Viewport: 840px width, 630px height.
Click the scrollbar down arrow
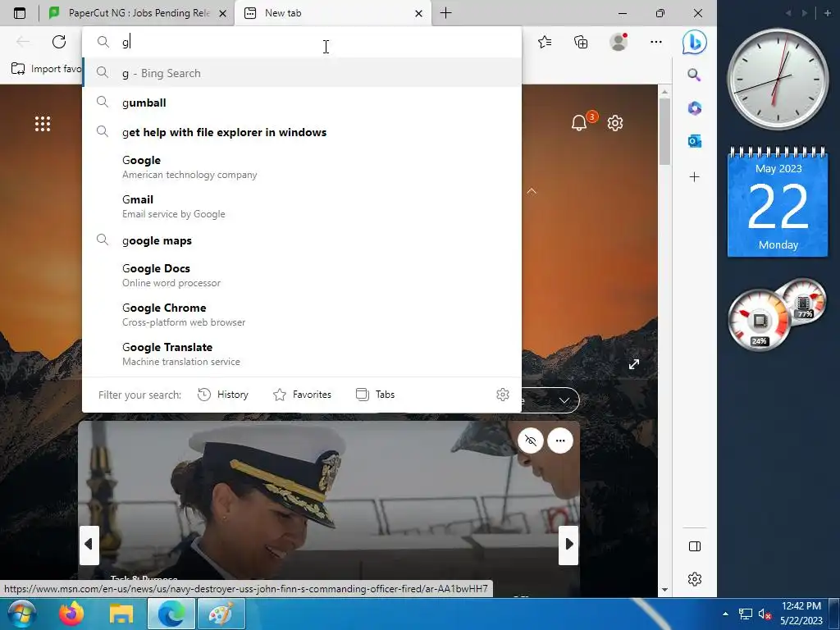coord(664,590)
